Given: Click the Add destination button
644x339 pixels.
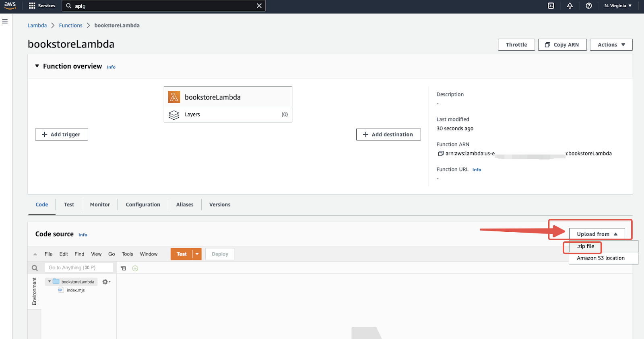Looking at the screenshot, I should click(x=388, y=135).
